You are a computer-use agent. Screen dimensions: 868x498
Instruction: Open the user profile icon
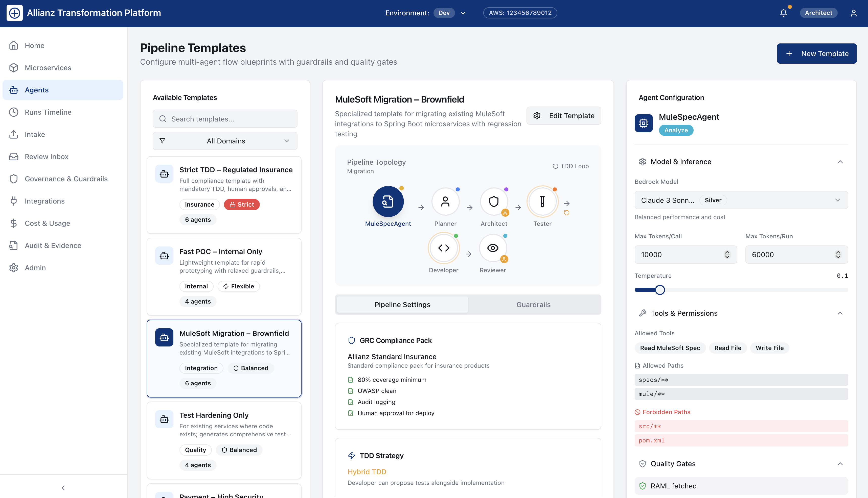(x=854, y=13)
